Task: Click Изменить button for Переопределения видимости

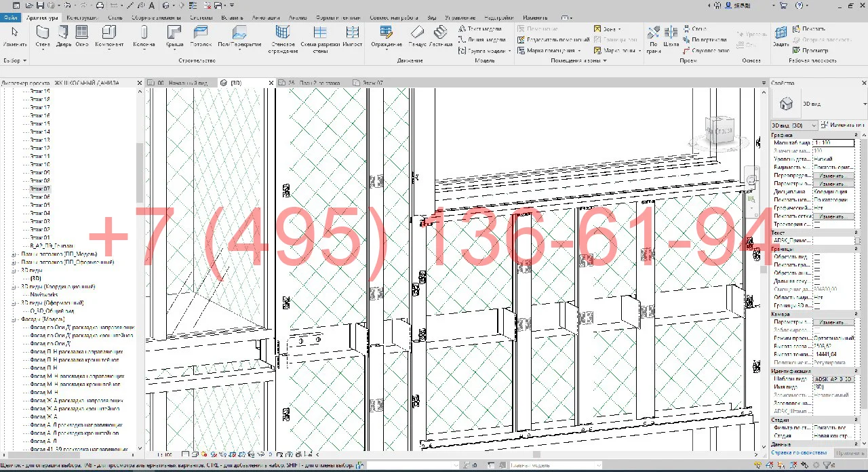Action: 833,176
